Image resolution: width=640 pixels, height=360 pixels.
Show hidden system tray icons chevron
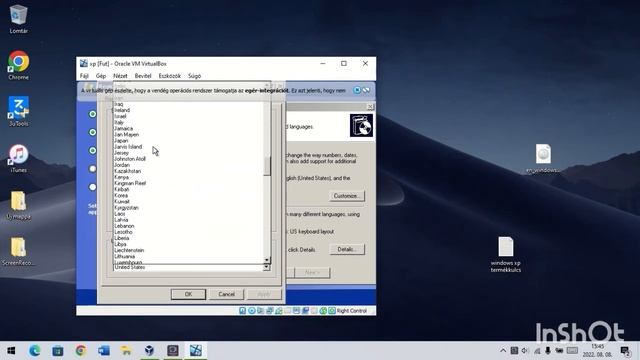(503, 351)
